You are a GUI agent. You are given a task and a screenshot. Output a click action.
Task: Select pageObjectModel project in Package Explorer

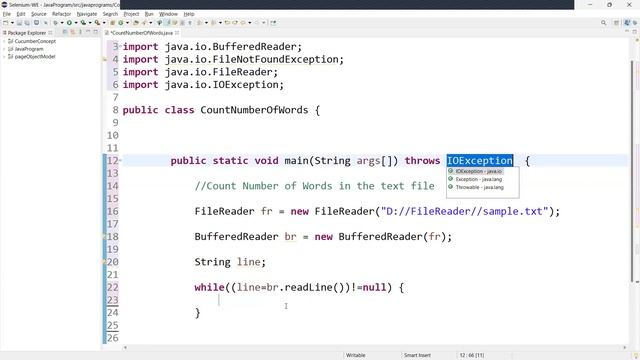(35, 57)
